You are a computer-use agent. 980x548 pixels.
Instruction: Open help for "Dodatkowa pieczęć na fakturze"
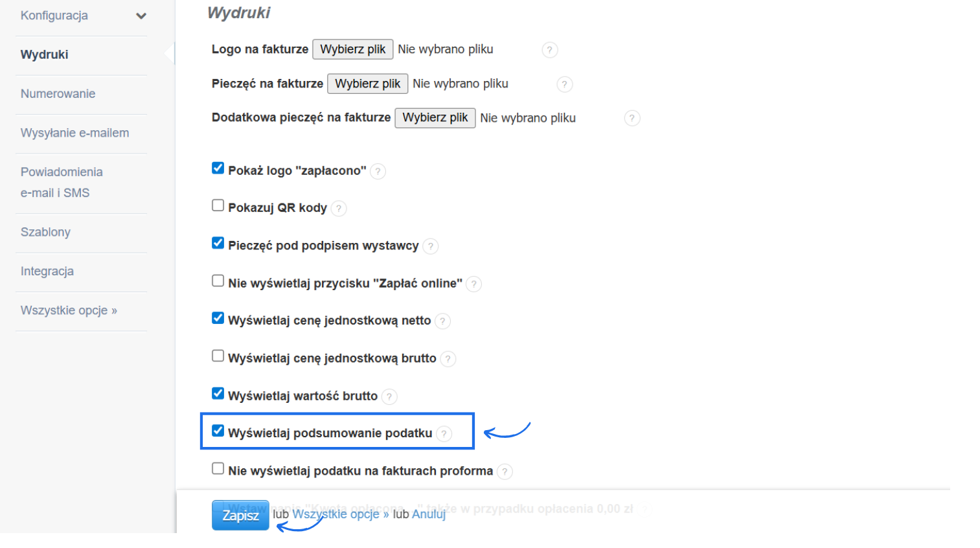tap(632, 118)
